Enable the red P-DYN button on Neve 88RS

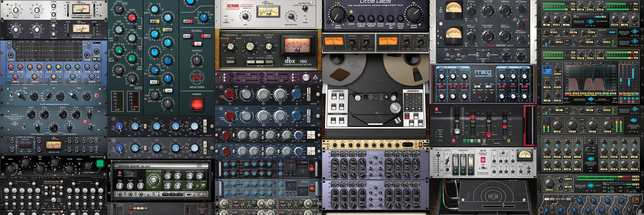tap(206, 36)
